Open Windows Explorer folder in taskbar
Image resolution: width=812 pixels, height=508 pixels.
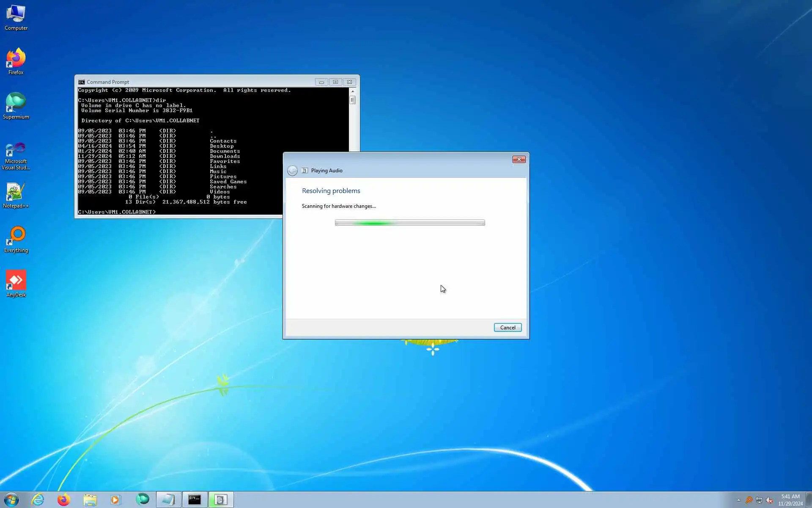coord(90,500)
